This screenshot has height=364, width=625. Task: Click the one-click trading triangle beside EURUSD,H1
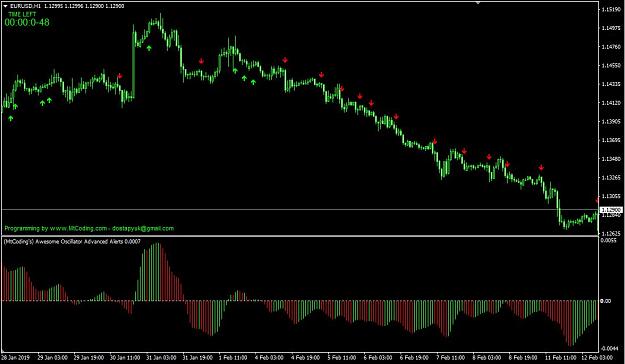[x=5, y=6]
